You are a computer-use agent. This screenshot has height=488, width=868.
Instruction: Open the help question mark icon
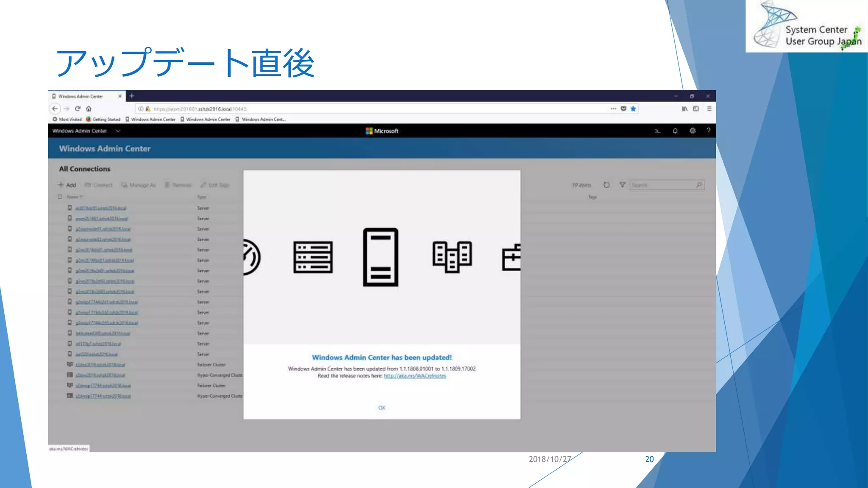click(708, 131)
